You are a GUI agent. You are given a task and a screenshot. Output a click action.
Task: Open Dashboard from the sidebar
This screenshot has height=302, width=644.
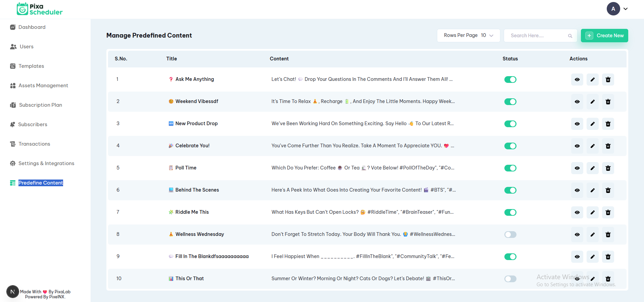tap(32, 27)
